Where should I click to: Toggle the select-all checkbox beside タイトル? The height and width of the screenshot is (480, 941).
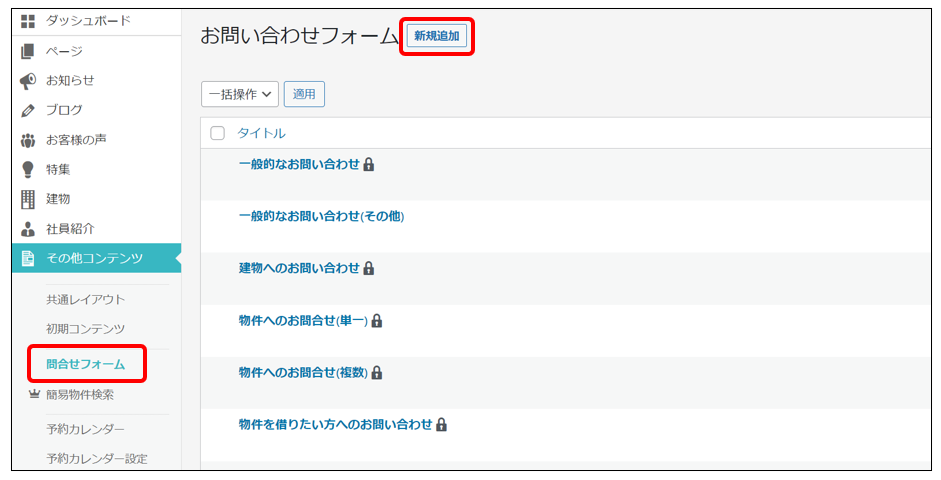(x=218, y=134)
